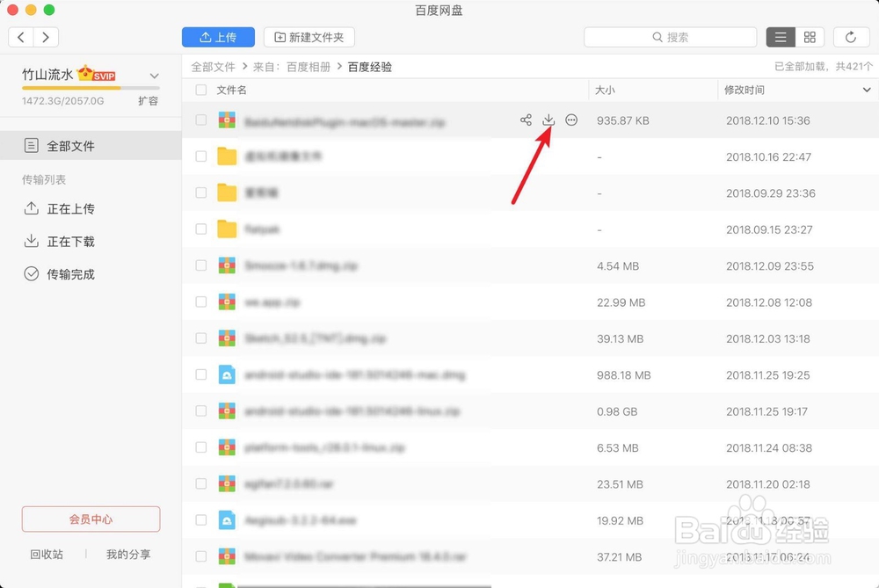Click the 百度经验 breadcrumb label
Viewport: 879px width, 588px height.
(370, 67)
